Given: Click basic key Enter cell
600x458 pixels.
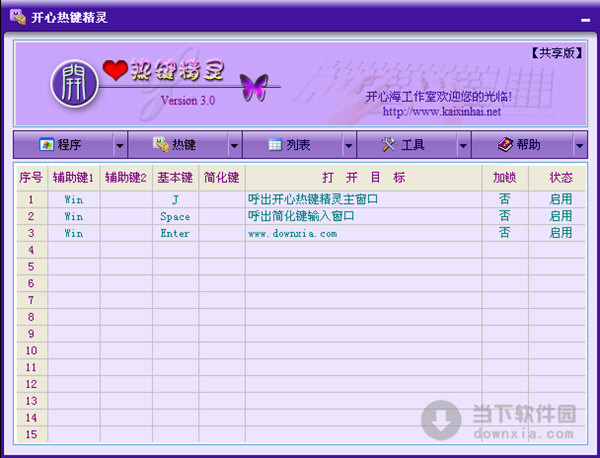Looking at the screenshot, I should [x=175, y=233].
